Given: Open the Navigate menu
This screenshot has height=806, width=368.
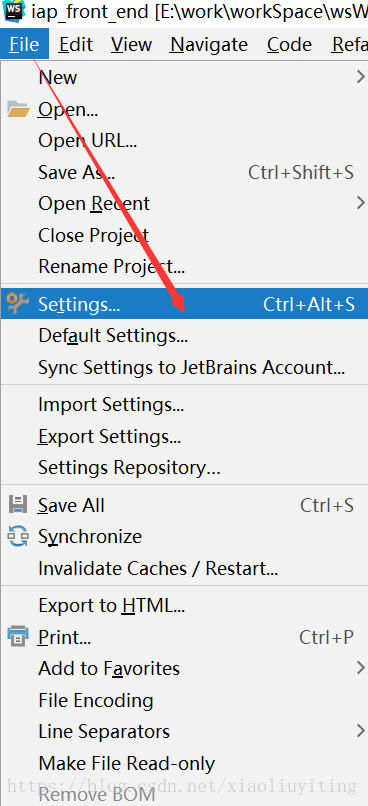Looking at the screenshot, I should coord(209,45).
